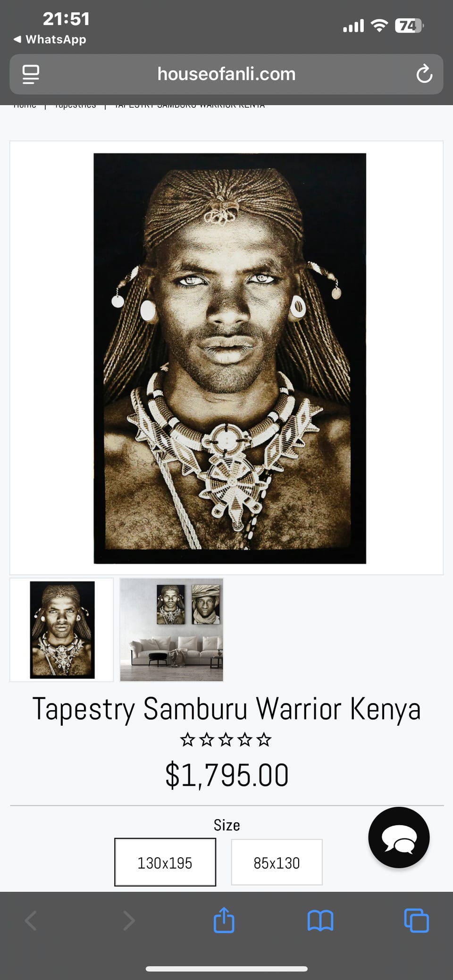
Task: Tap the Safari share icon
Action: click(224, 920)
